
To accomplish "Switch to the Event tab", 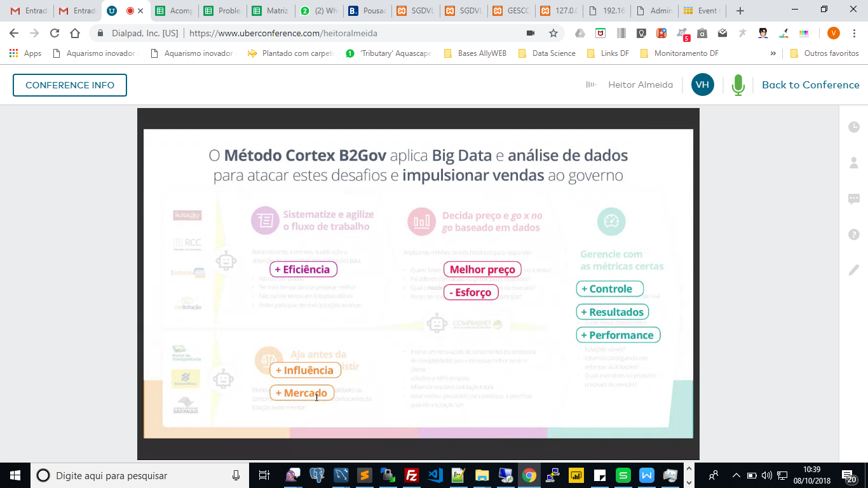I will (702, 11).
